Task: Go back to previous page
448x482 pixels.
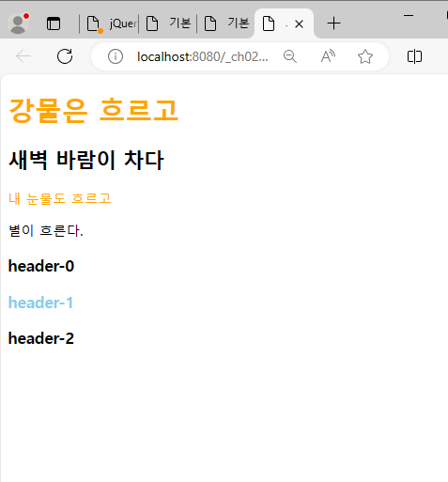Action: click(23, 56)
